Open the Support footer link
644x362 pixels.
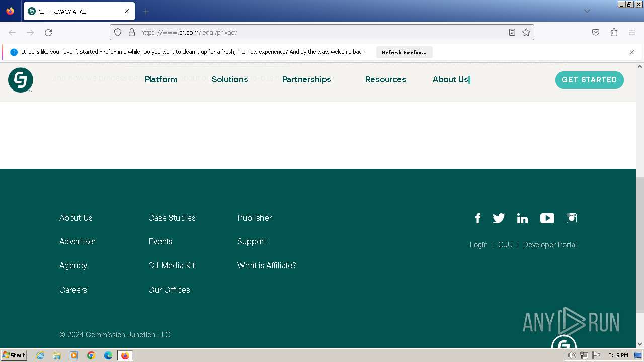coord(252,241)
